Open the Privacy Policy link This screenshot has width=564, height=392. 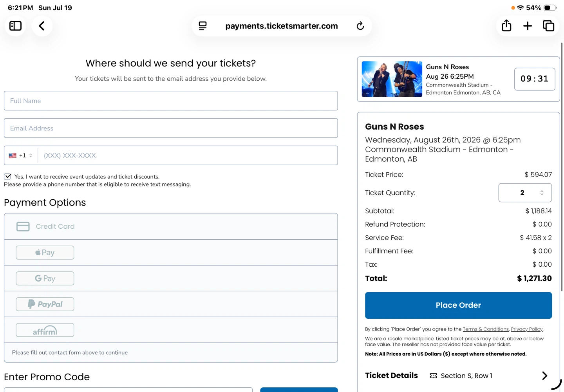tap(527, 329)
